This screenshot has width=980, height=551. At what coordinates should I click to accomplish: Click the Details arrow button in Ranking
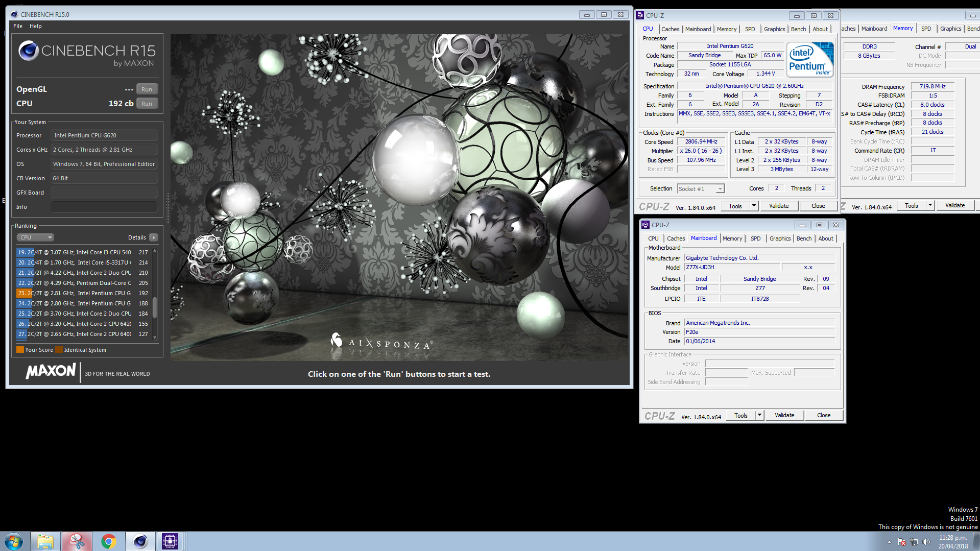154,237
